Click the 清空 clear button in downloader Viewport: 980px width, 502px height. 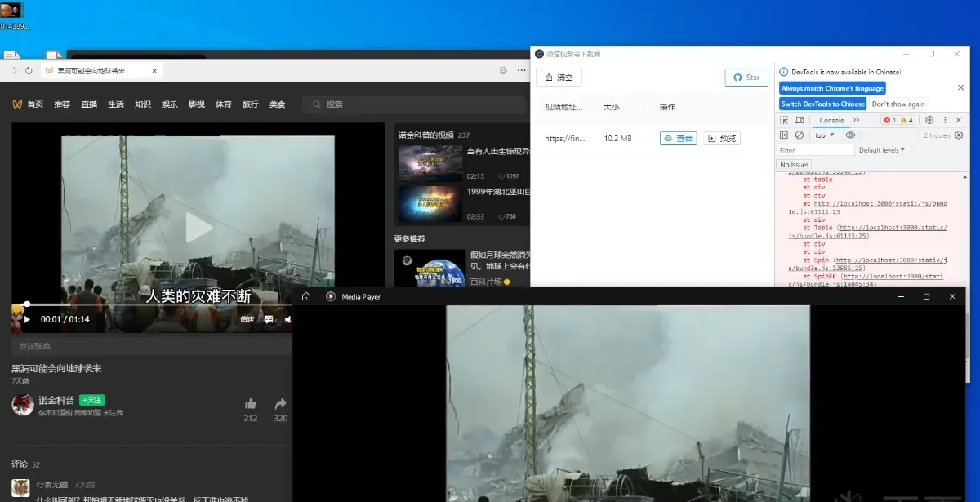[559, 78]
